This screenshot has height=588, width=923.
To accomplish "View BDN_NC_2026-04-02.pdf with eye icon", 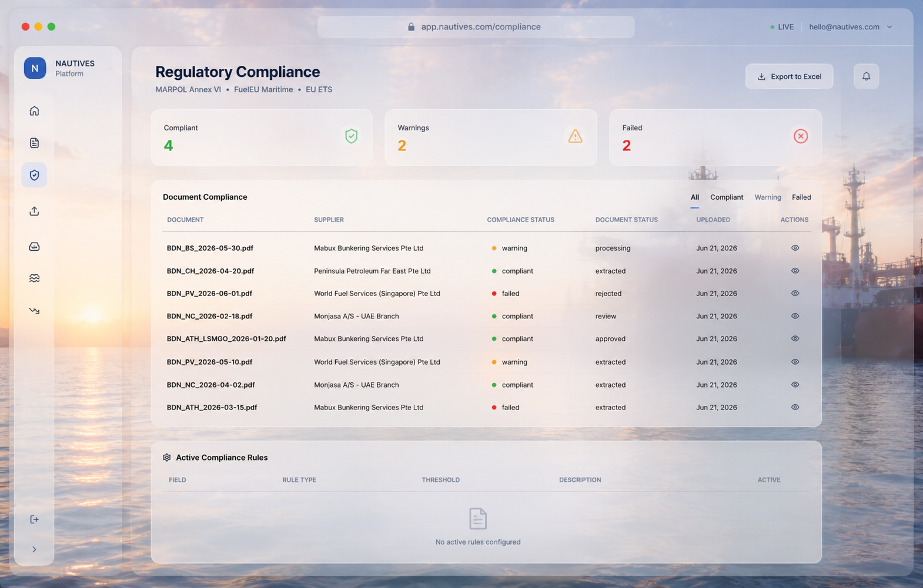I will [x=795, y=385].
